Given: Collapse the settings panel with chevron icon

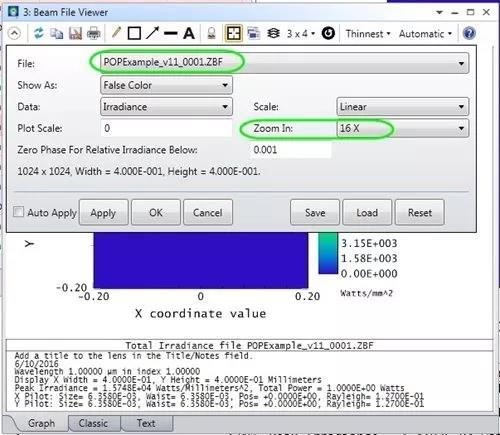Looking at the screenshot, I should point(14,33).
